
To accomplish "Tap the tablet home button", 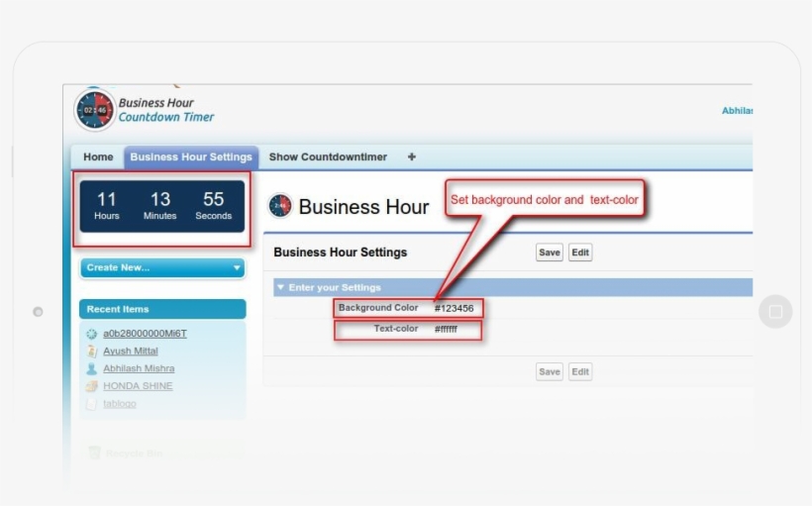I will click(x=775, y=312).
